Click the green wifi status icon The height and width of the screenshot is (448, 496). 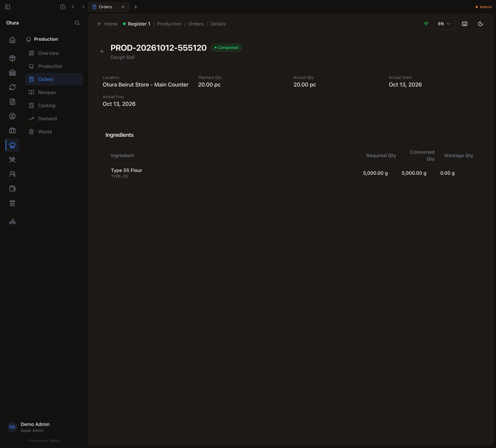(426, 24)
